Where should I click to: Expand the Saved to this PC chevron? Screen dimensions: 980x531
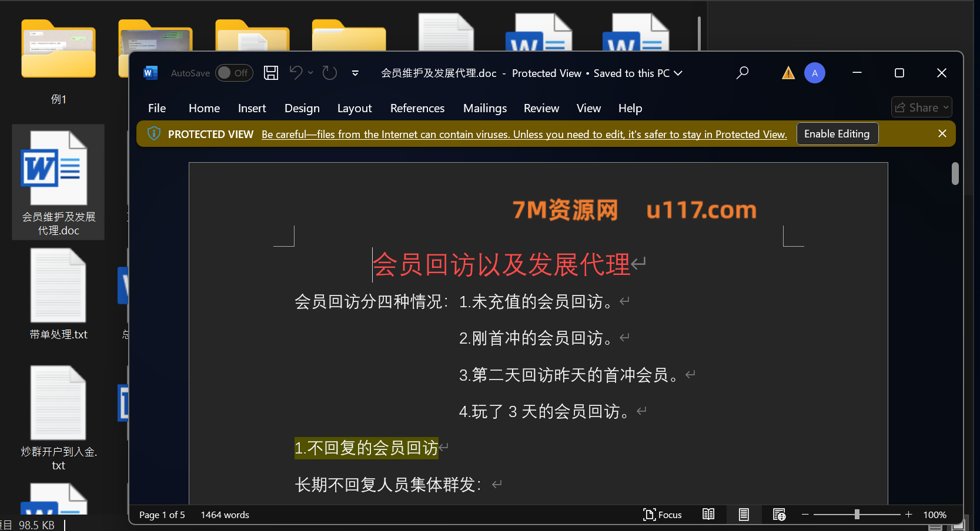coord(678,73)
